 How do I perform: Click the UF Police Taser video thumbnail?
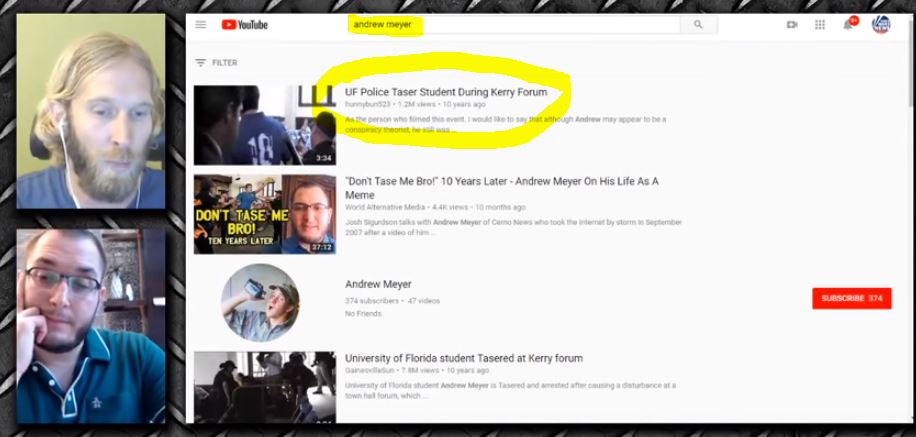[x=265, y=125]
